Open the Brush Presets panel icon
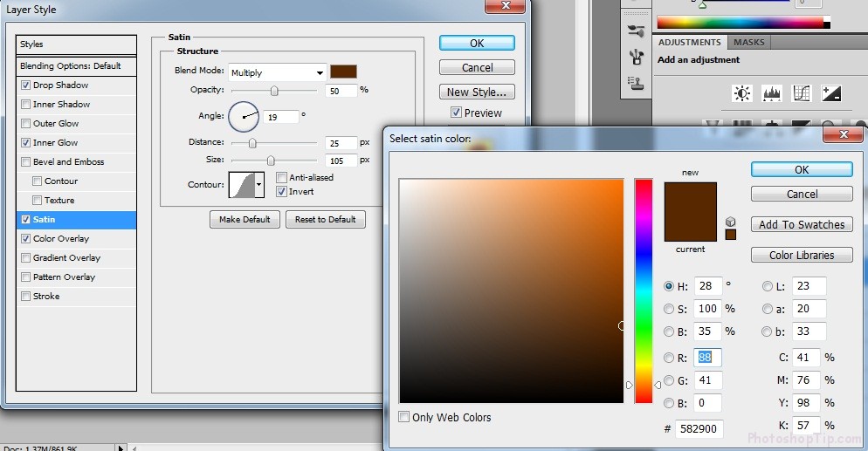Viewport: 868px width, 451px height. coord(636,30)
